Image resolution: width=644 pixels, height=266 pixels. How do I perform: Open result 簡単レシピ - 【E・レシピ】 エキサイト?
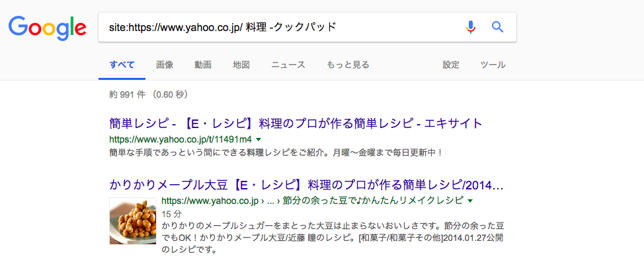click(x=296, y=123)
